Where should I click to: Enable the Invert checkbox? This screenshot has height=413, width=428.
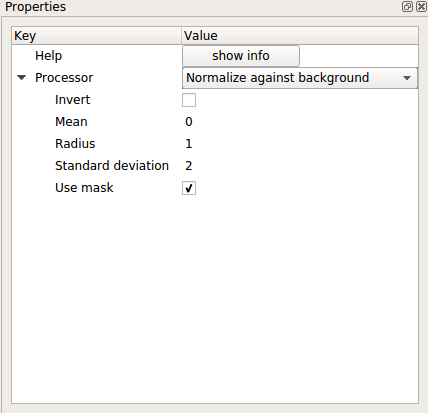[x=189, y=100]
